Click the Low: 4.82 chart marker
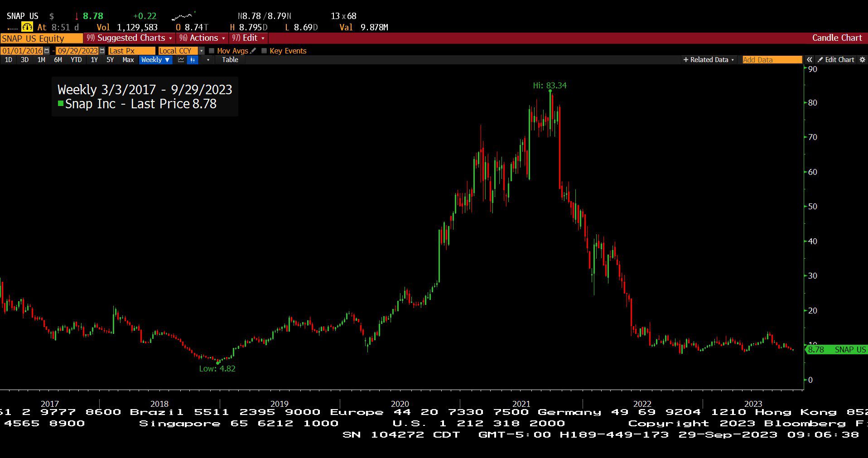Viewport: 868px width, 458px height. (x=217, y=369)
